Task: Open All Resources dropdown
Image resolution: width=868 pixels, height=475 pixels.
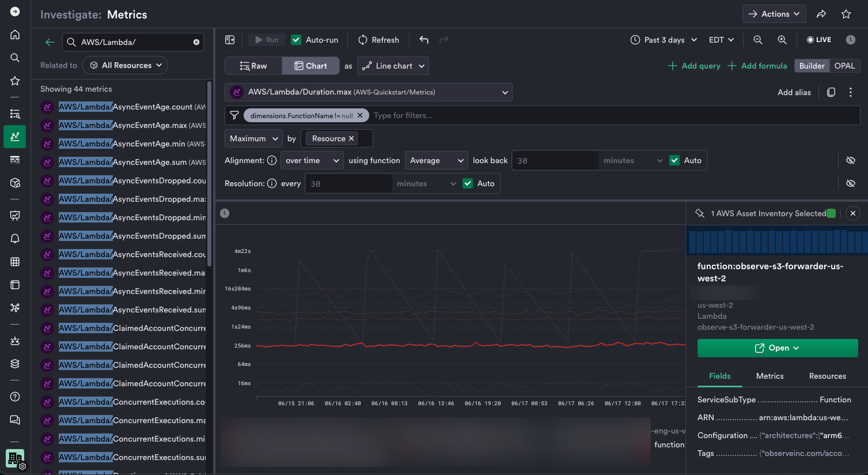Action: tap(125, 65)
